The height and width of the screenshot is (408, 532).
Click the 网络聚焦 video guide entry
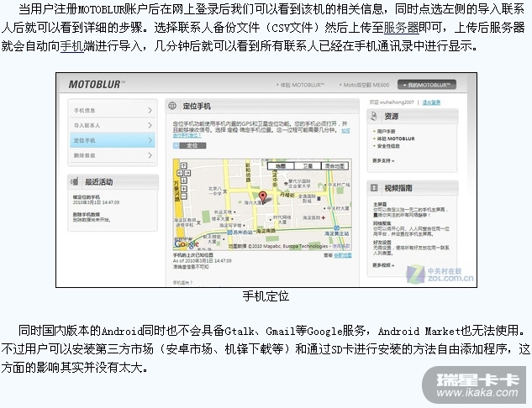click(x=382, y=223)
